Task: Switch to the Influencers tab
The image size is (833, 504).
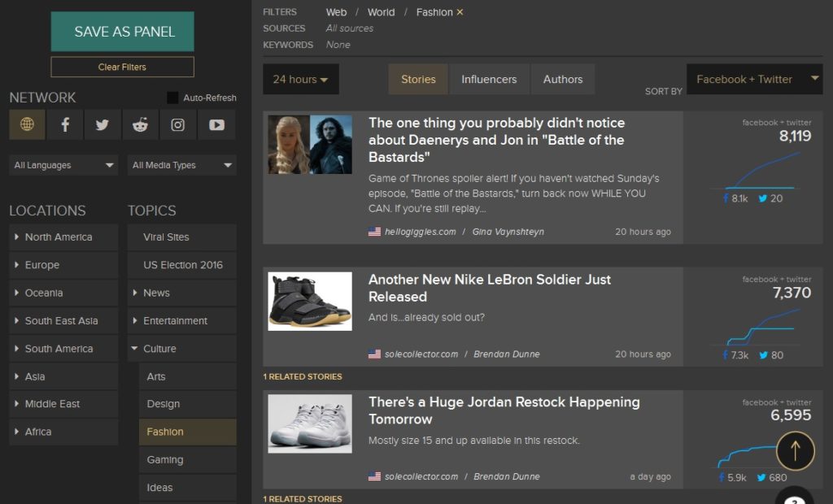Action: pos(490,79)
